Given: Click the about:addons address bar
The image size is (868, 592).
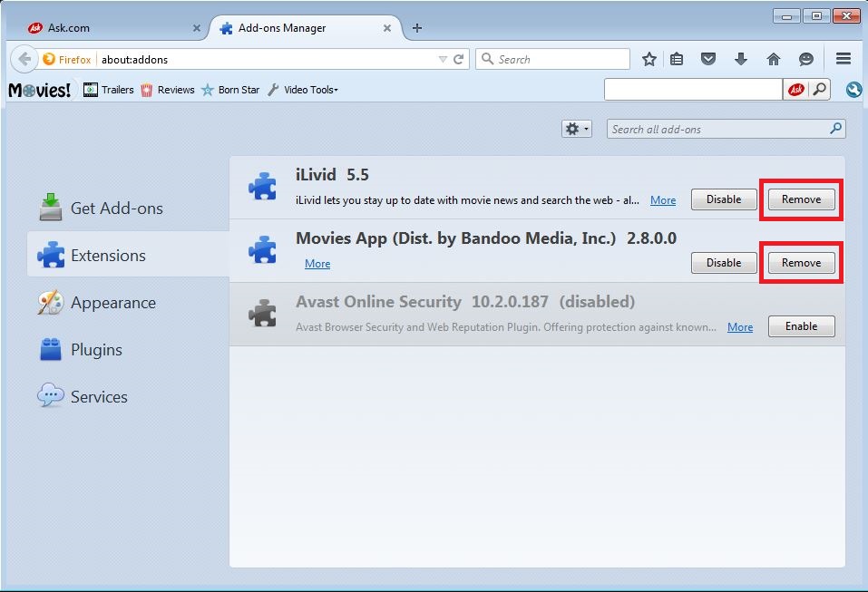Looking at the screenshot, I should 268,59.
